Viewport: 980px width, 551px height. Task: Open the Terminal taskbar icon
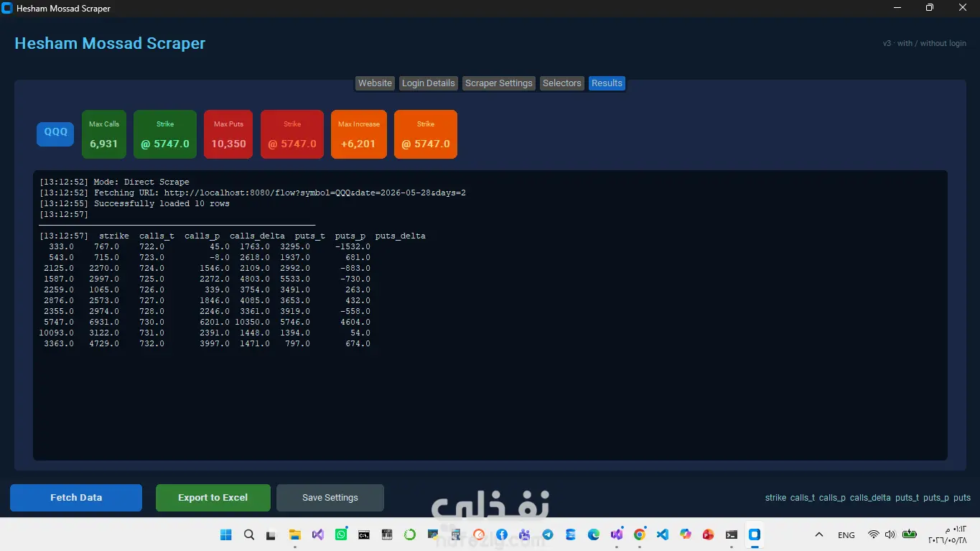pyautogui.click(x=732, y=534)
